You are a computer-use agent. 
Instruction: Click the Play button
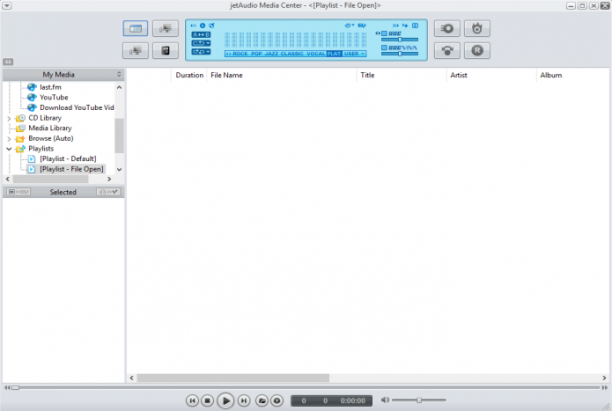[225, 400]
